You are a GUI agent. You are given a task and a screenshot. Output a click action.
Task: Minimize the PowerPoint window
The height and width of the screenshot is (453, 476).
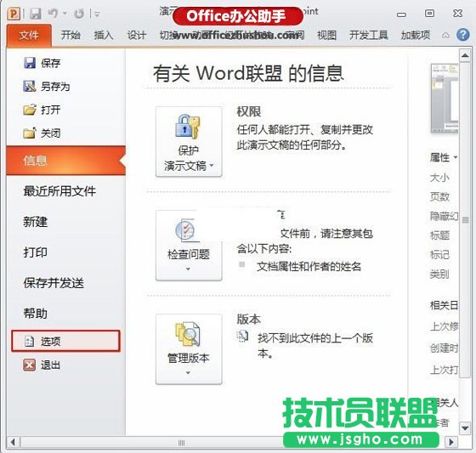(401, 14)
